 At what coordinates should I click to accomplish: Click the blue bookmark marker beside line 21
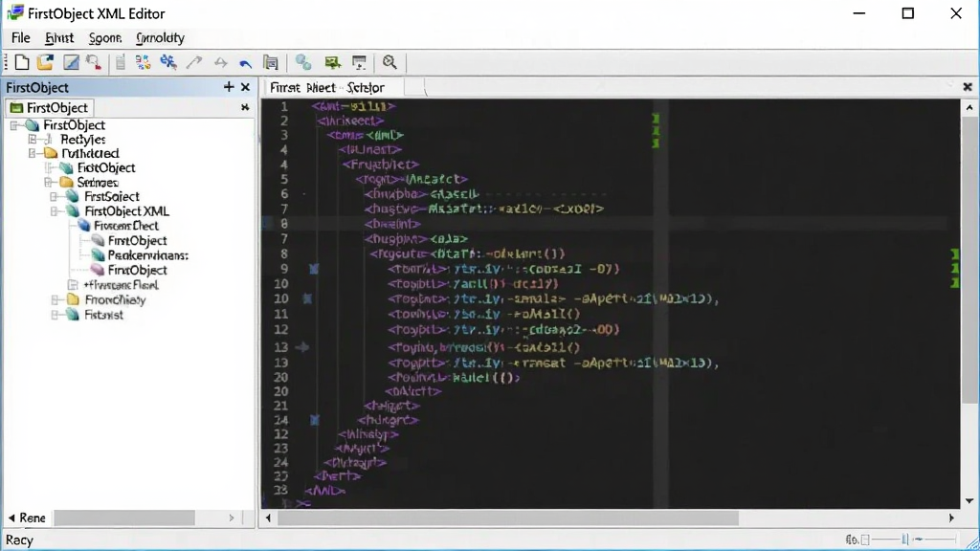[x=314, y=420]
